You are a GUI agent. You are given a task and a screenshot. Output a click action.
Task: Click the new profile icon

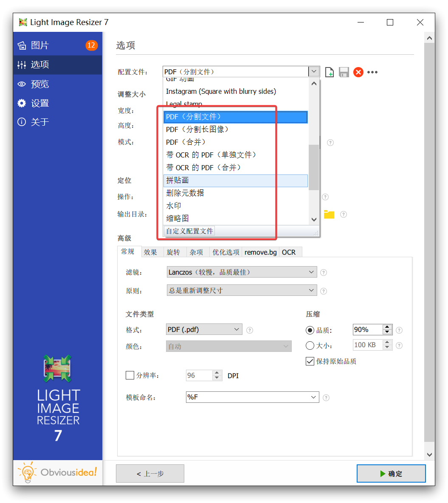[329, 72]
